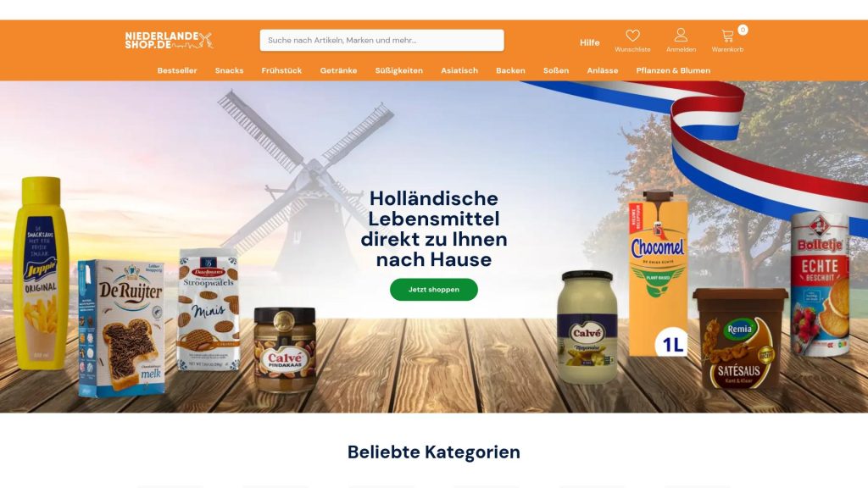Click the green Jetzt shoppen button
This screenshot has width=868, height=488.
click(x=434, y=290)
